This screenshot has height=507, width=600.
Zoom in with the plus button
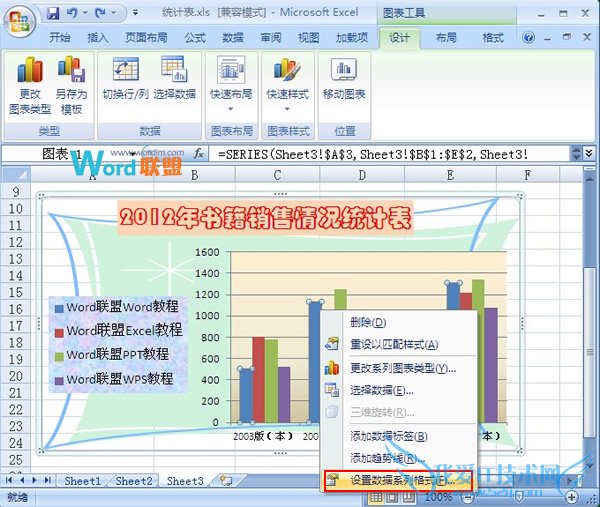pyautogui.click(x=572, y=497)
